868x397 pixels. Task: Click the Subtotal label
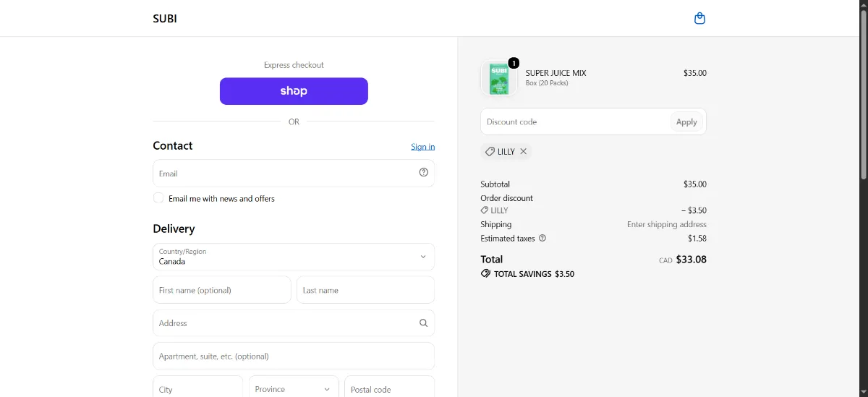point(495,184)
